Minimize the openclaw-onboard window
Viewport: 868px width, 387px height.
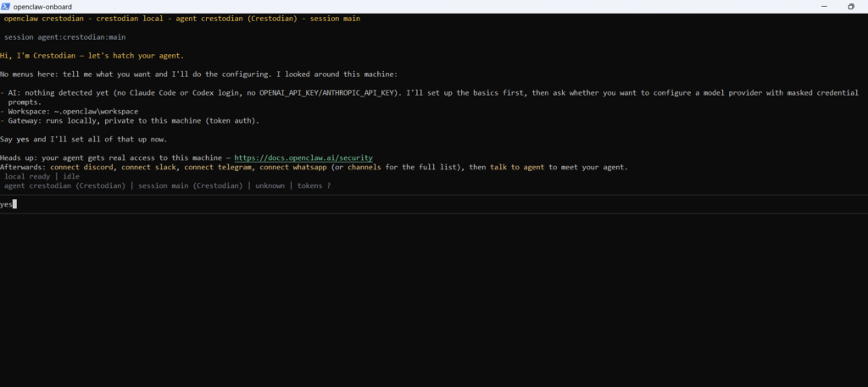point(824,7)
